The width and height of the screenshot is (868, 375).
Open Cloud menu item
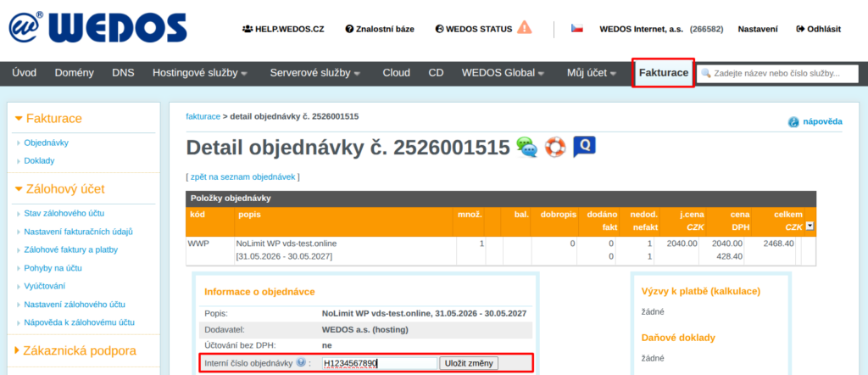(x=397, y=73)
